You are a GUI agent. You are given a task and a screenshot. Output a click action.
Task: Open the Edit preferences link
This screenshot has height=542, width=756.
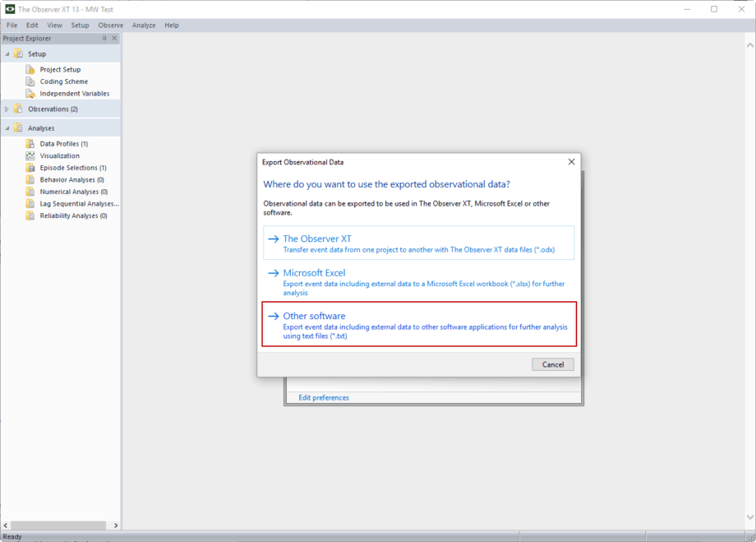click(324, 398)
